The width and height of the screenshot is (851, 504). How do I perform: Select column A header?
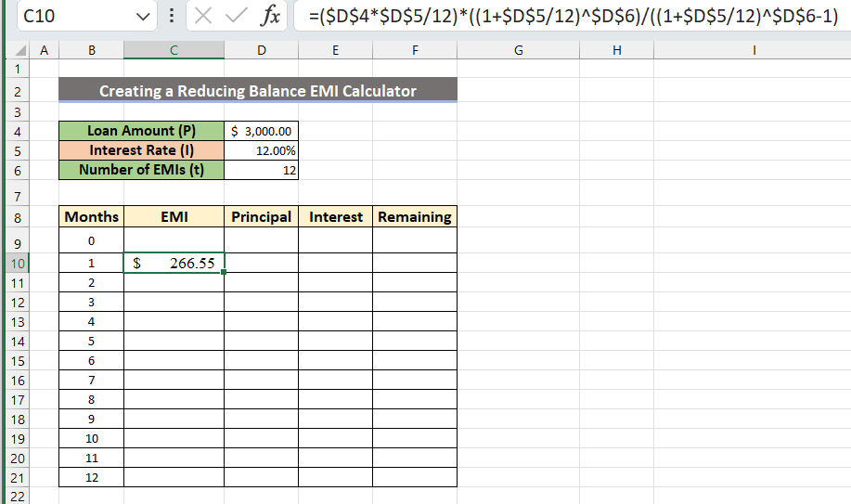44,50
